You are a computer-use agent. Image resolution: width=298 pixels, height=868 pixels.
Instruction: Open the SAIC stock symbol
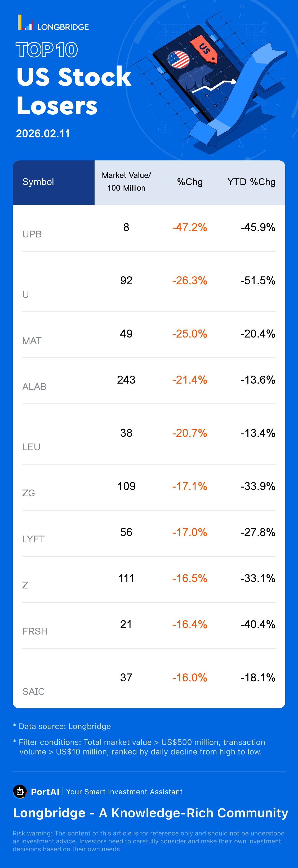33,691
